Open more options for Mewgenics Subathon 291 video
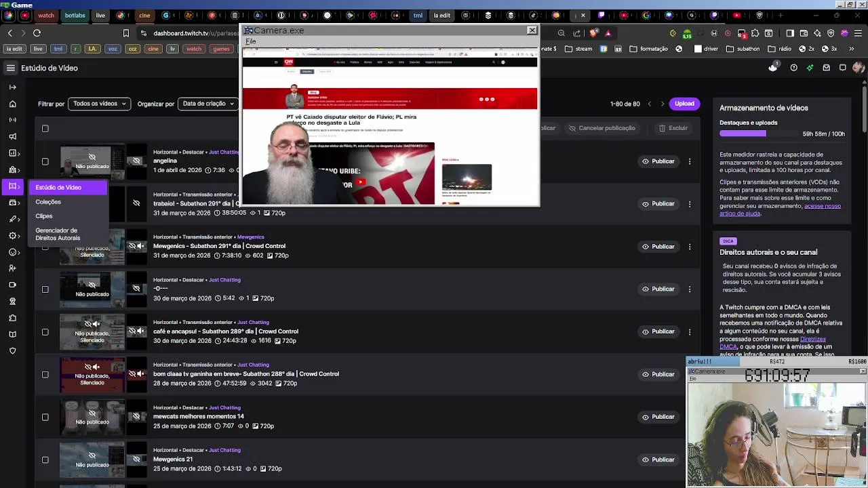 pos(690,247)
